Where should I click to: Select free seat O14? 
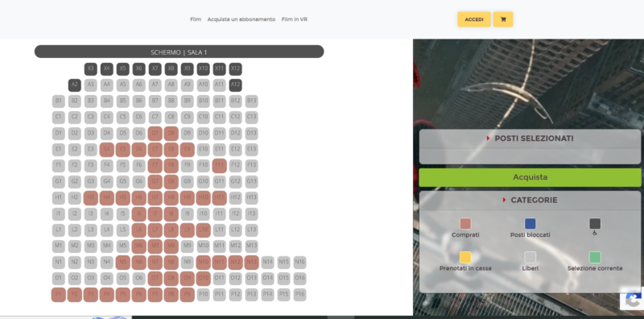(x=267, y=278)
